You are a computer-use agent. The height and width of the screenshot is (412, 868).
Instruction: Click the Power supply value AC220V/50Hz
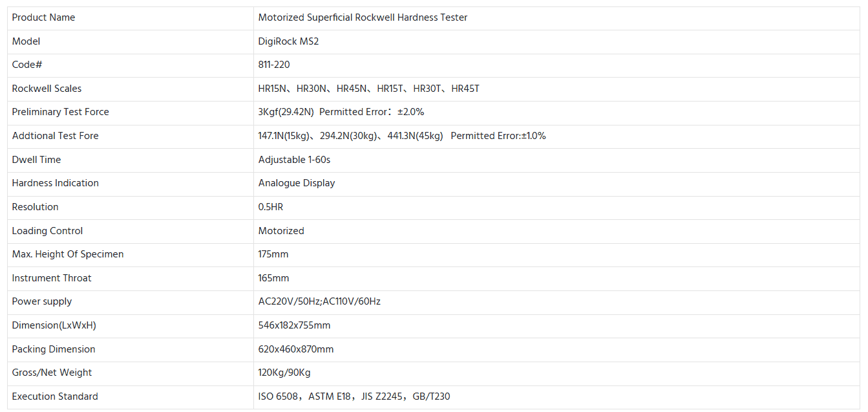(x=319, y=301)
